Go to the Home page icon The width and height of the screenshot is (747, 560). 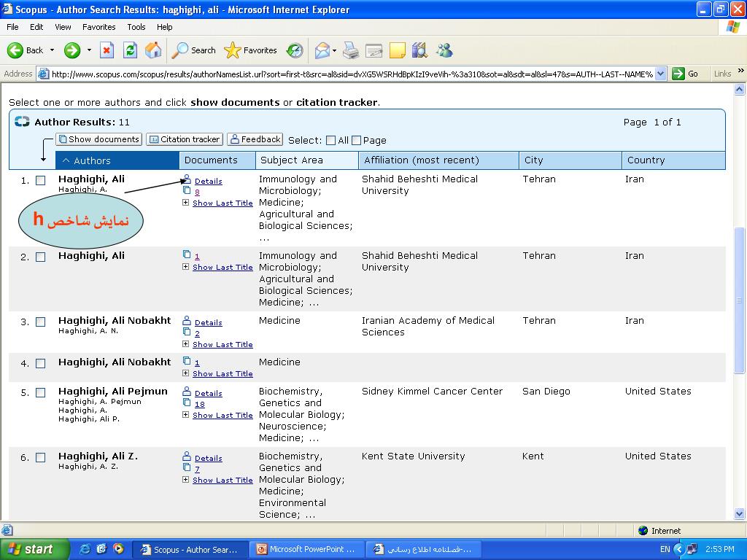(153, 50)
